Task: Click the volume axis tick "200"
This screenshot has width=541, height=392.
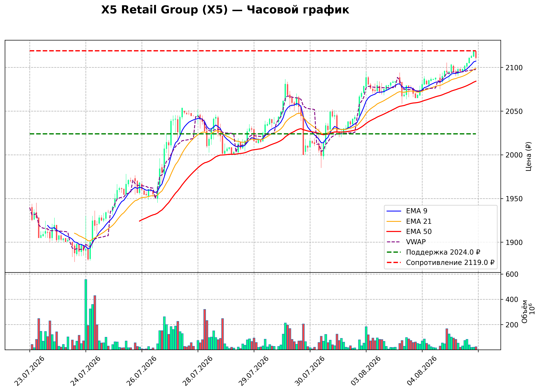Action: tap(512, 325)
